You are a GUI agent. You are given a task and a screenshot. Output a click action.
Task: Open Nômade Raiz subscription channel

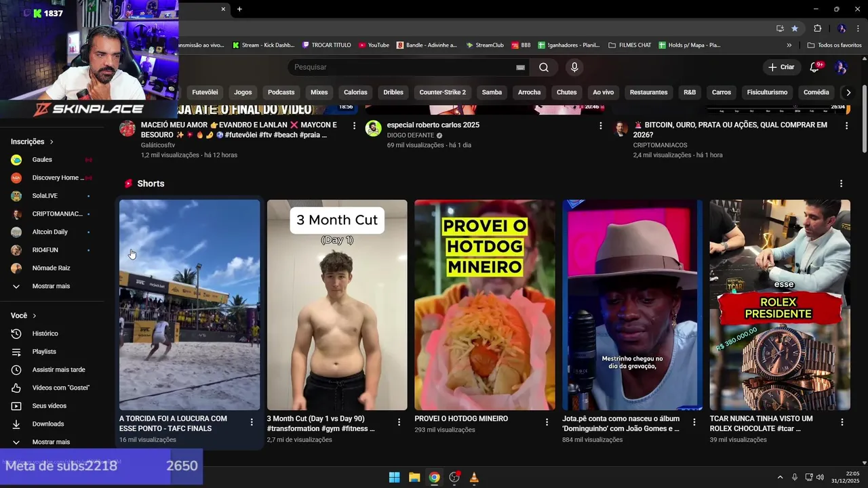(52, 268)
